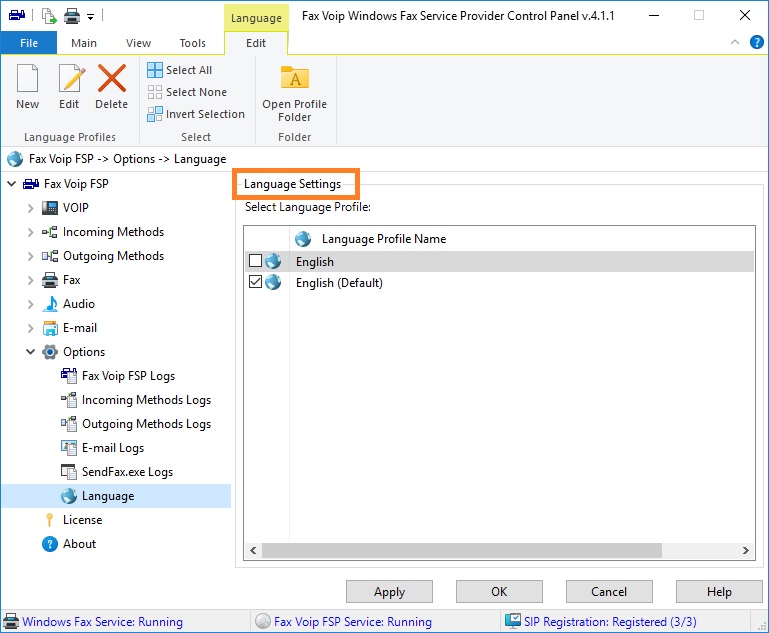Switch to the View ribbon tab
The height and width of the screenshot is (633, 769).
[x=138, y=43]
